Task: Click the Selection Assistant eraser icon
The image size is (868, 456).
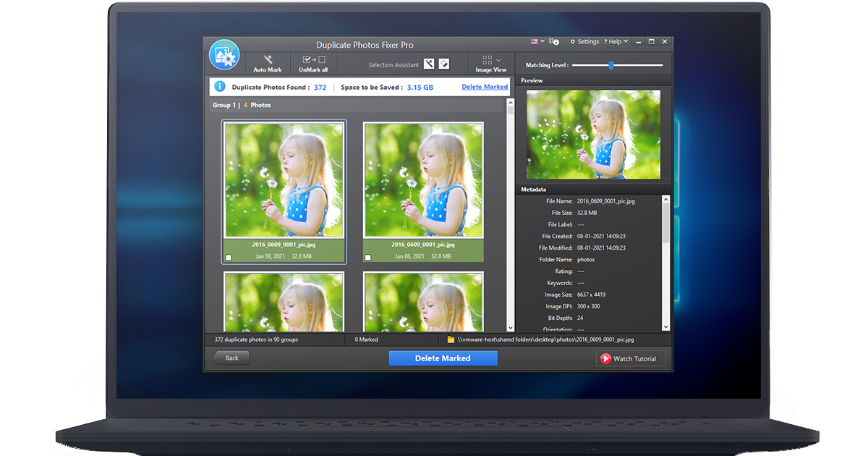Action: pyautogui.click(x=444, y=64)
